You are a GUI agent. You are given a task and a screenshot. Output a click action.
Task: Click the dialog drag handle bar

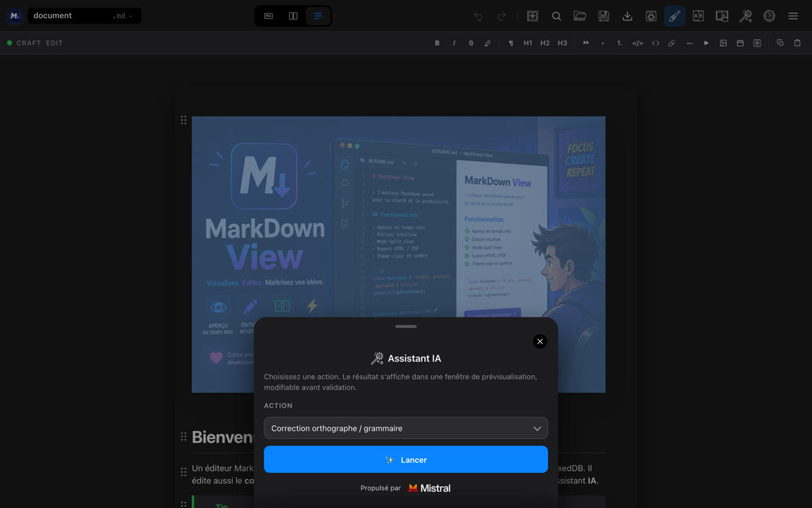(x=406, y=326)
